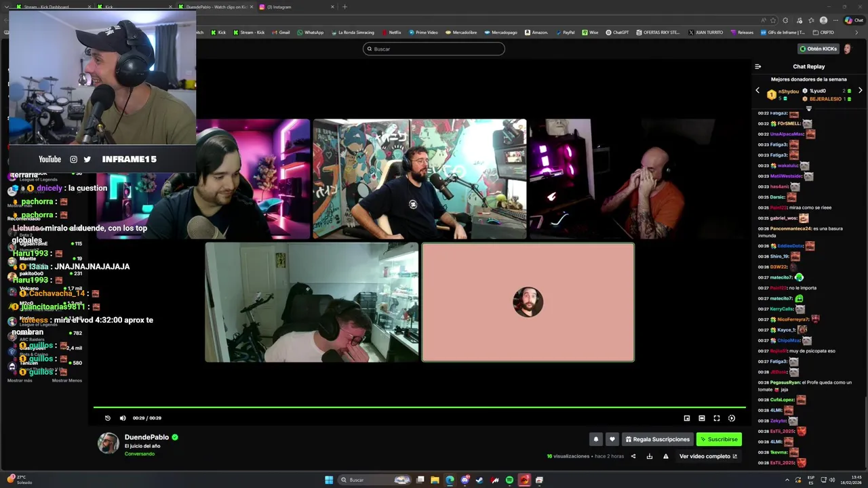Expand the donors leaderboard chevron below the list
The width and height of the screenshot is (868, 488).
click(808, 108)
